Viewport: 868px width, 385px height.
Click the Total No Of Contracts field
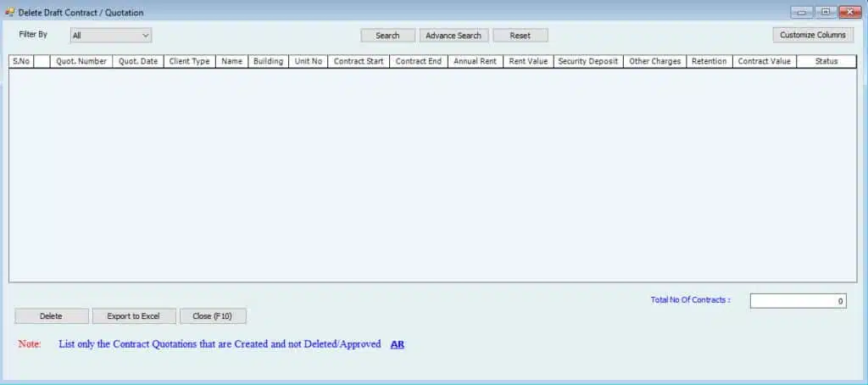(x=798, y=301)
